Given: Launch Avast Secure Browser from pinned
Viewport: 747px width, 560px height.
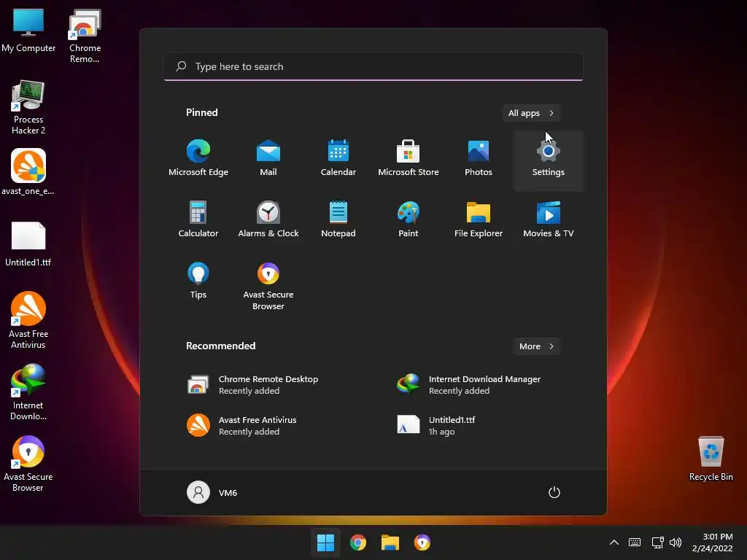Looking at the screenshot, I should [x=268, y=286].
